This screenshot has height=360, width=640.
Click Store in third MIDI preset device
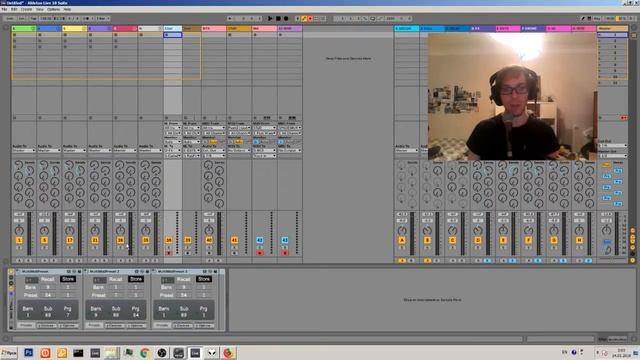pos(204,279)
